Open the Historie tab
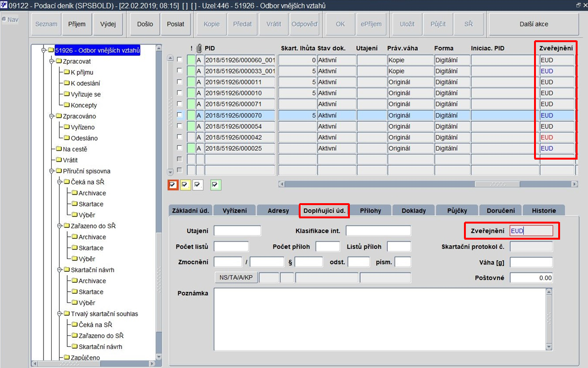Screen dimensions: 588x368 click(543, 211)
